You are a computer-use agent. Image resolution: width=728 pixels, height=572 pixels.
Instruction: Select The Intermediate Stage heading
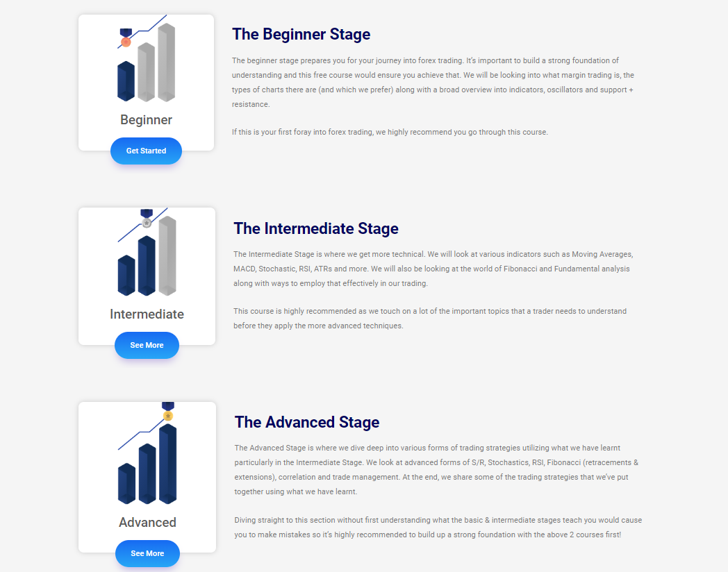tap(315, 228)
